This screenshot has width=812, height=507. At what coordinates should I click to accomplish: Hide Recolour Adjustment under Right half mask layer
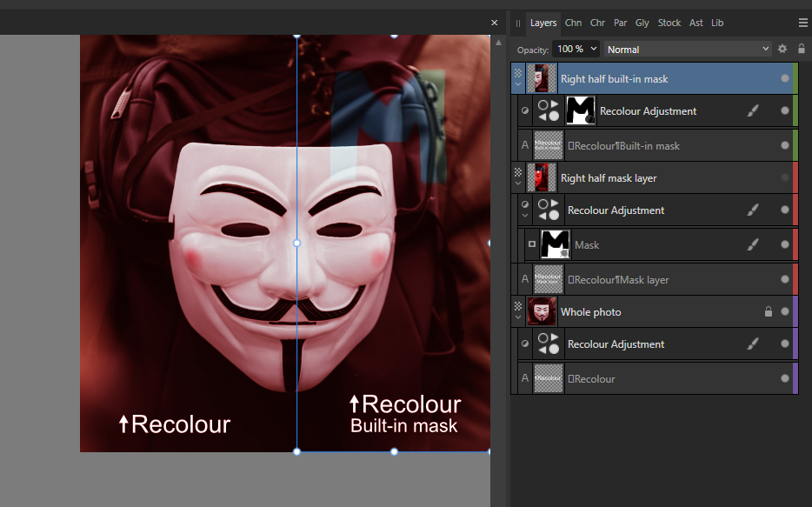[785, 210]
